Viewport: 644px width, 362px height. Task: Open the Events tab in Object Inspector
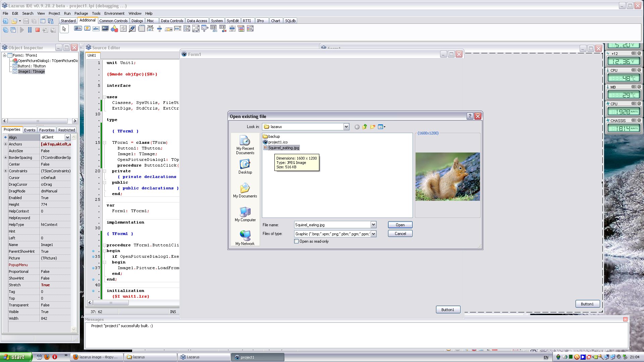tap(30, 130)
